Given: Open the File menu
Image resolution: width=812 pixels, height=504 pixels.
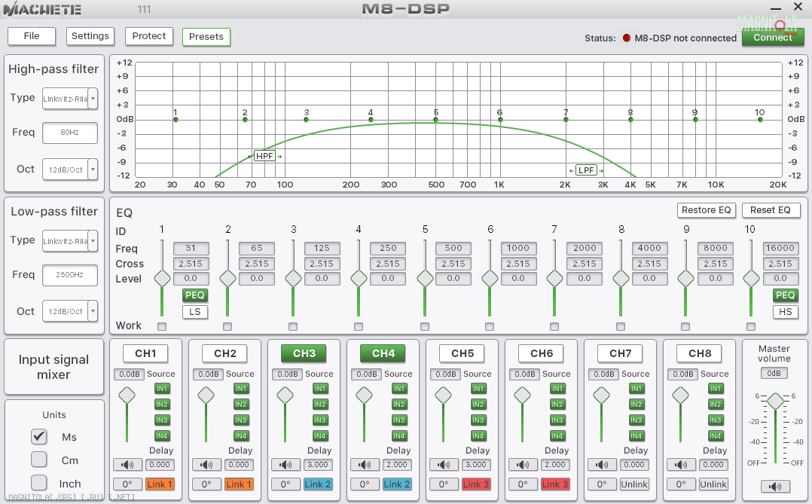Looking at the screenshot, I should [32, 36].
